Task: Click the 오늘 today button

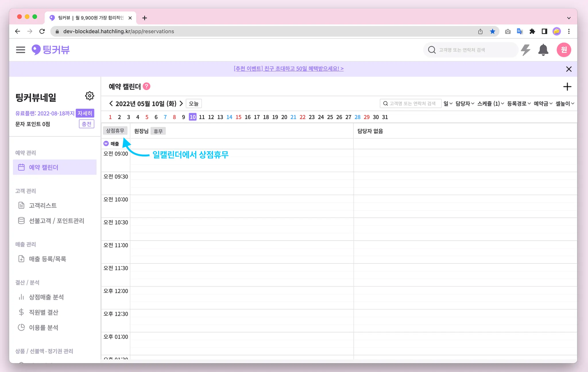Action: (x=194, y=104)
